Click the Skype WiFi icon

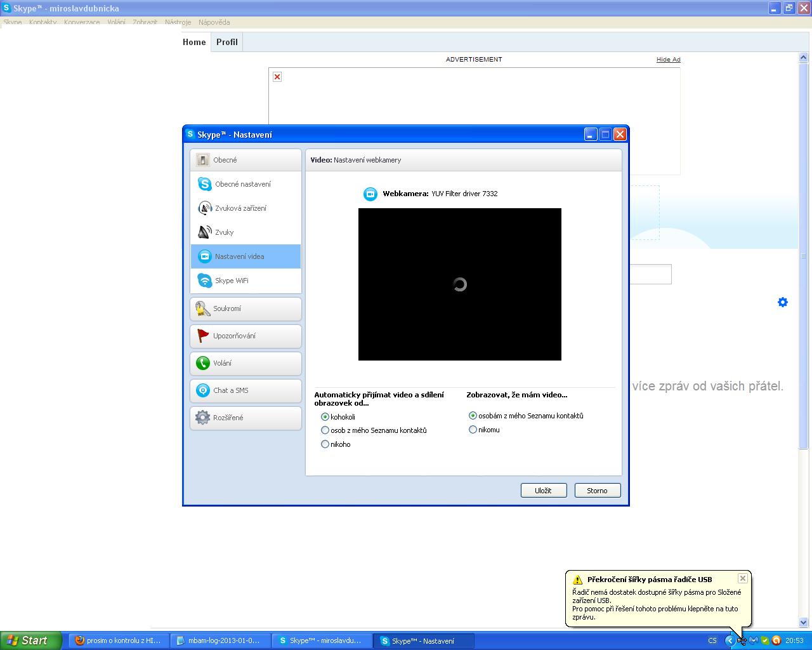tap(204, 281)
